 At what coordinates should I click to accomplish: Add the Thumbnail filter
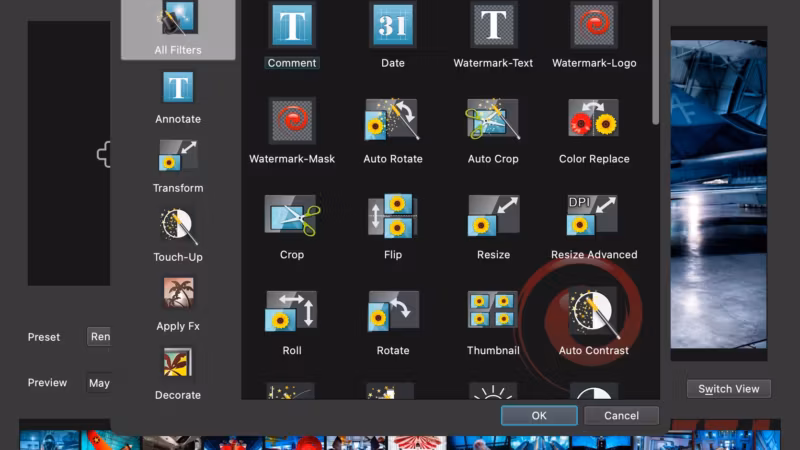point(493,322)
